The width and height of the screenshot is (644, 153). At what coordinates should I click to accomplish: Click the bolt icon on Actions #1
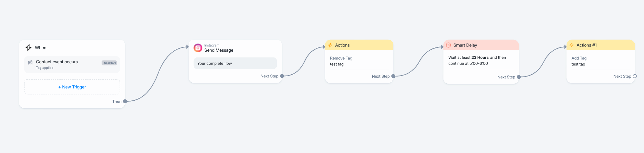point(572,45)
